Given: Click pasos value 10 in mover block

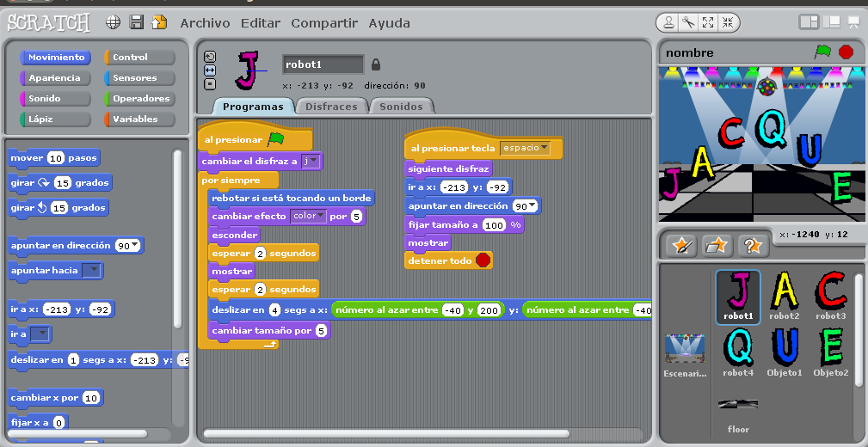Looking at the screenshot, I should click(x=56, y=158).
